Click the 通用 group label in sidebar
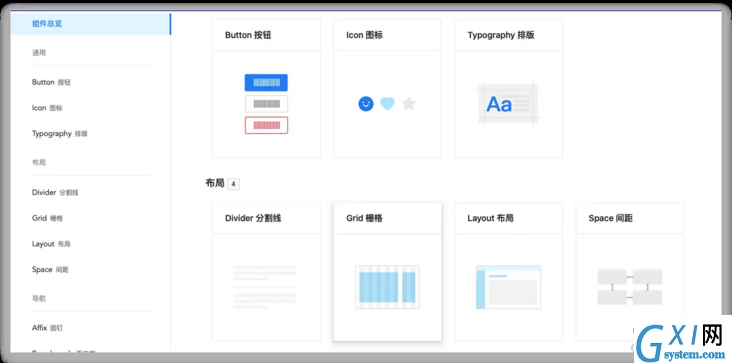Viewport: 732px width, 363px height. 39,53
